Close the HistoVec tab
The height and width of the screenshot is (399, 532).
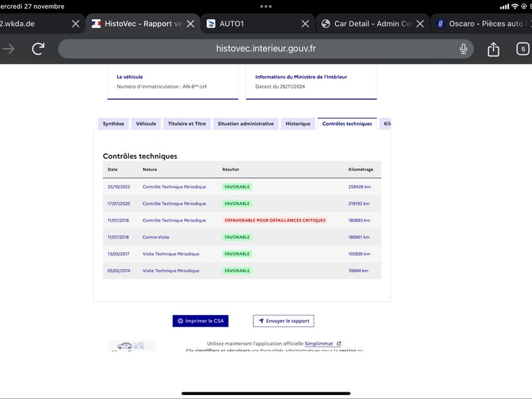tap(191, 24)
